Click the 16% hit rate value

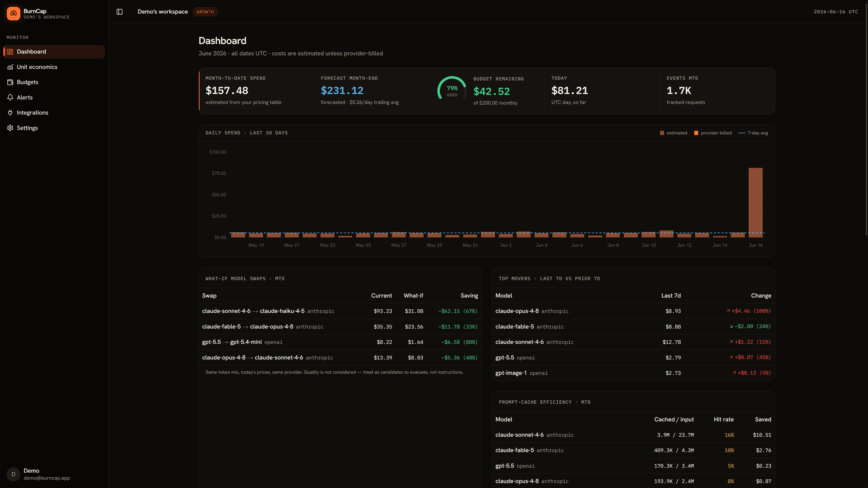pos(729,435)
